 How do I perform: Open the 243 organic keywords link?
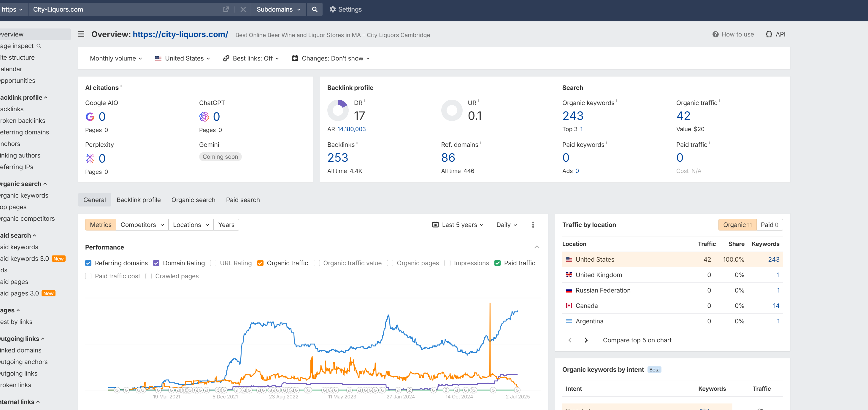[573, 116]
